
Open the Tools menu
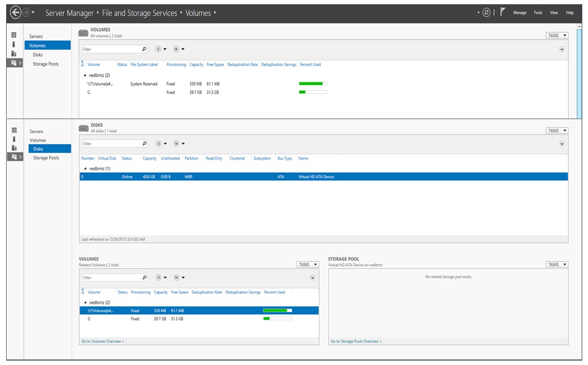point(538,13)
